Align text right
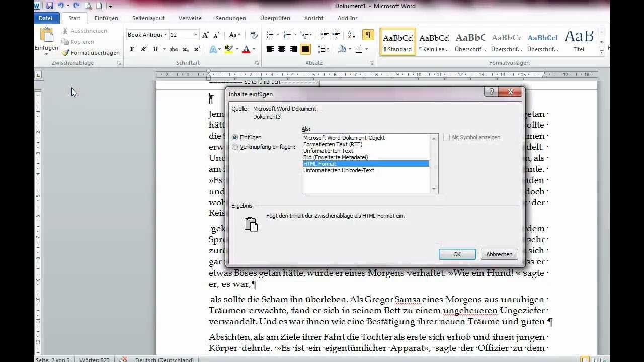644x362 pixels. (293, 49)
